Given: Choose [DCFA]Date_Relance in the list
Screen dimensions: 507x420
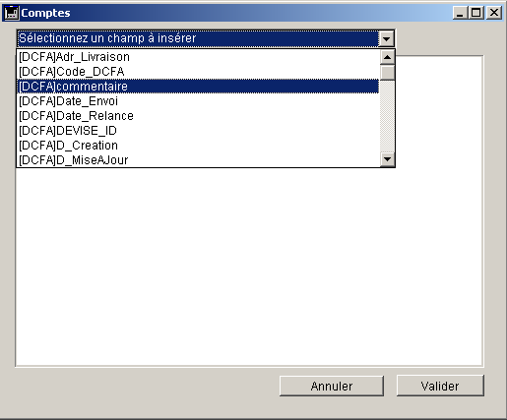Looking at the screenshot, I should (x=198, y=116).
